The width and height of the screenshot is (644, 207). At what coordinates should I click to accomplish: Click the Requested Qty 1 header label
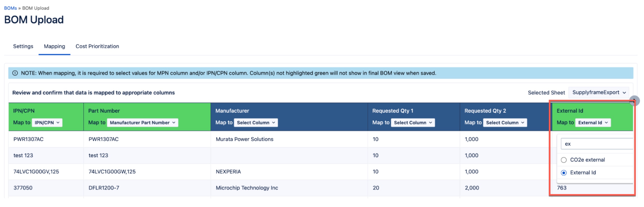[392, 111]
